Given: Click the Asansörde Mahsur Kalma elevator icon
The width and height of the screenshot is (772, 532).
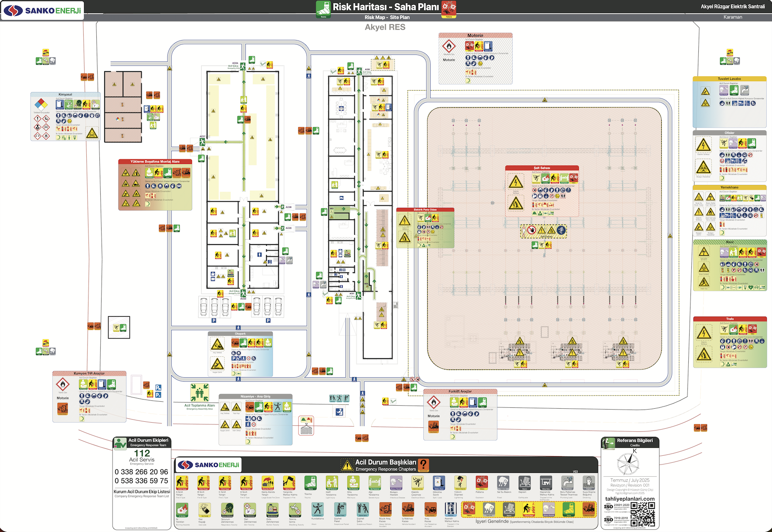Looking at the screenshot, I should coord(450,509).
